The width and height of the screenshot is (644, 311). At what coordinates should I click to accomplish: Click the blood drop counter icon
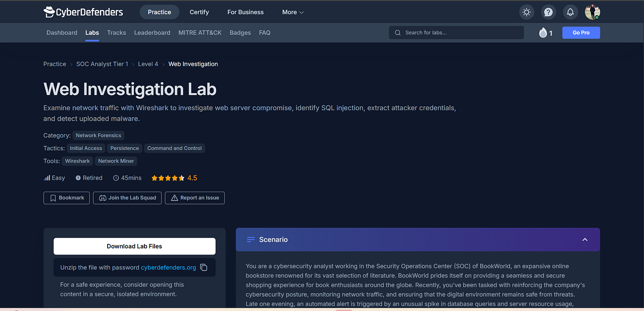[x=543, y=33]
